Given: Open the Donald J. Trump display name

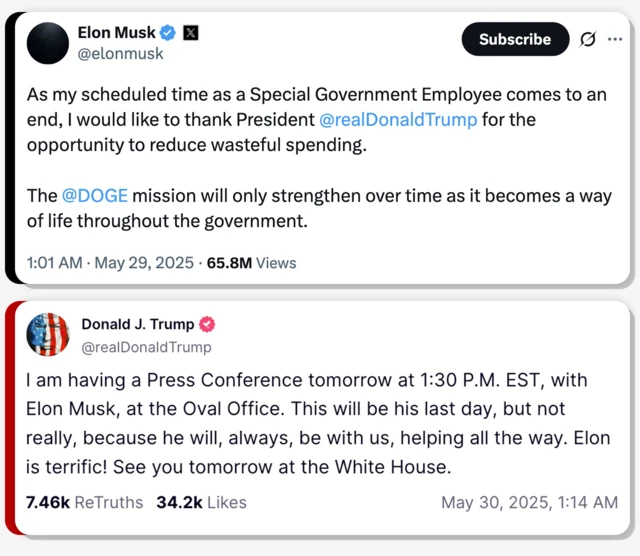Looking at the screenshot, I should [x=138, y=324].
